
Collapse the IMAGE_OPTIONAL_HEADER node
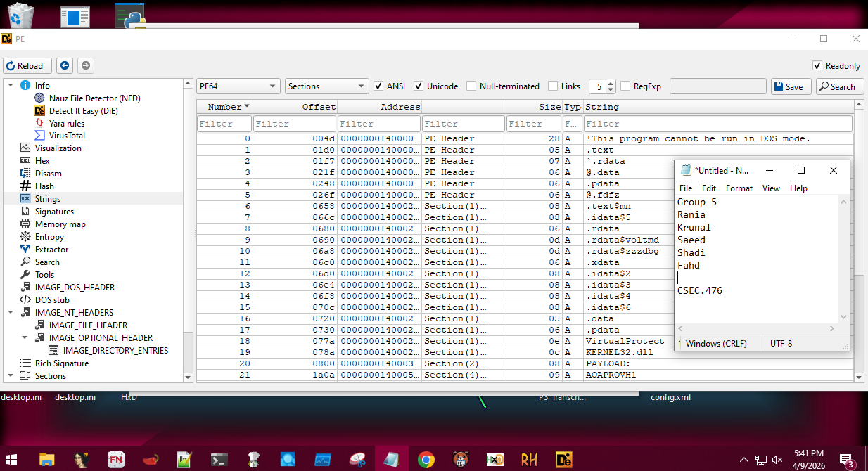click(x=25, y=338)
